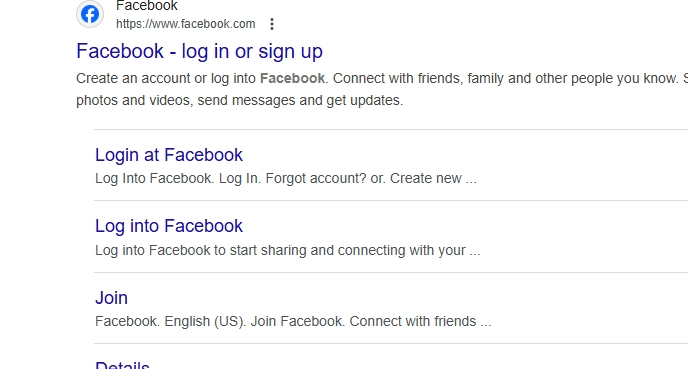
Task: Open the 'Login at Facebook' sitelink
Action: click(x=169, y=155)
